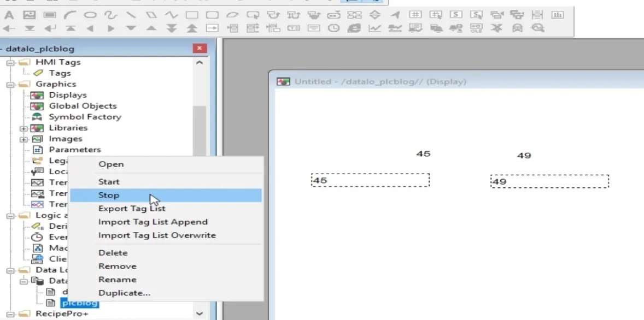Select the Trend chart tool

[374, 28]
